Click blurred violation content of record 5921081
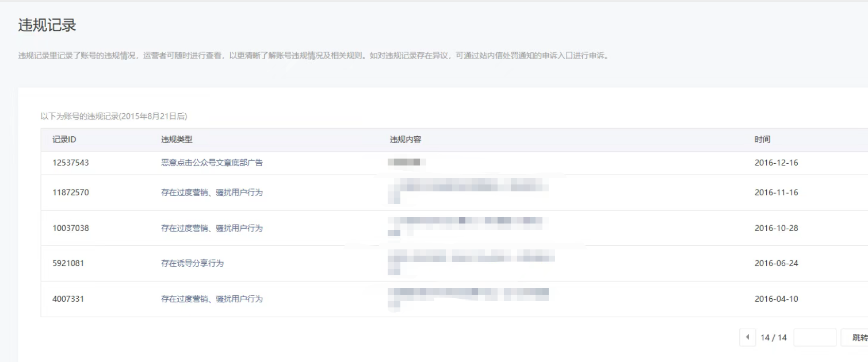 pyautogui.click(x=471, y=262)
